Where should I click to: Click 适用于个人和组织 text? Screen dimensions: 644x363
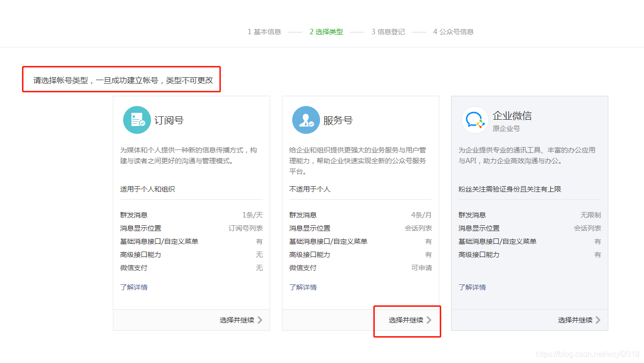point(148,189)
